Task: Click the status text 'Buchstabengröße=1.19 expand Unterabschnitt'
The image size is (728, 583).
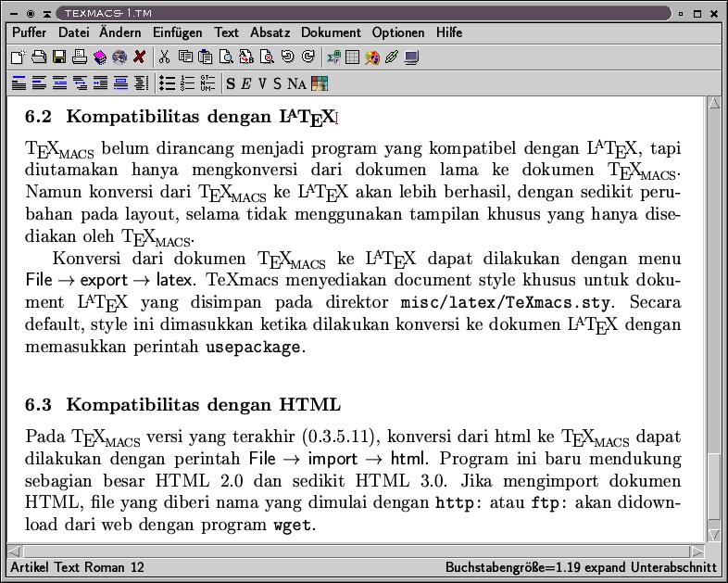Action: point(582,567)
